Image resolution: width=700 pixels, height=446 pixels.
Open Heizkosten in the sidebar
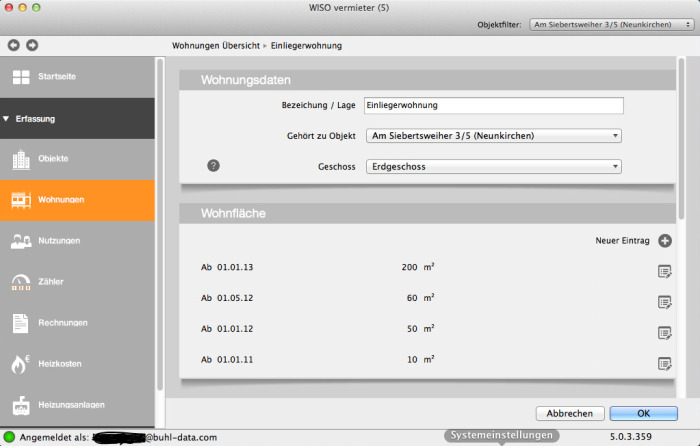77,364
